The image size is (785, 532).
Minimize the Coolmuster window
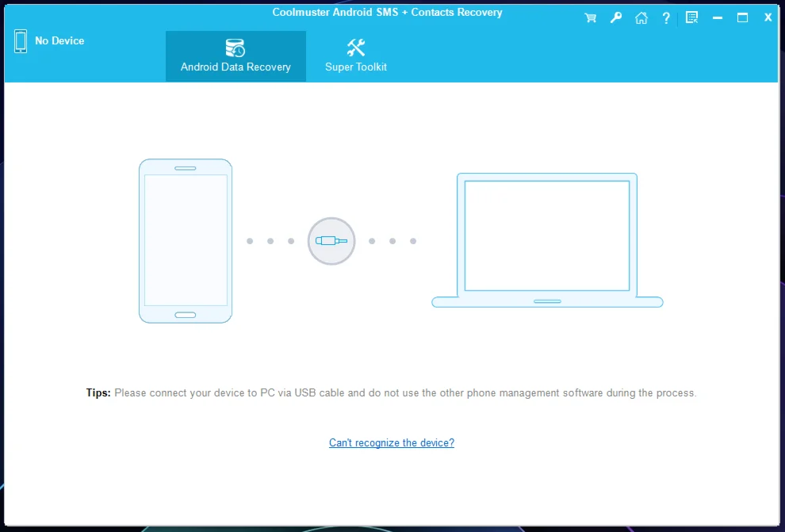coord(718,18)
